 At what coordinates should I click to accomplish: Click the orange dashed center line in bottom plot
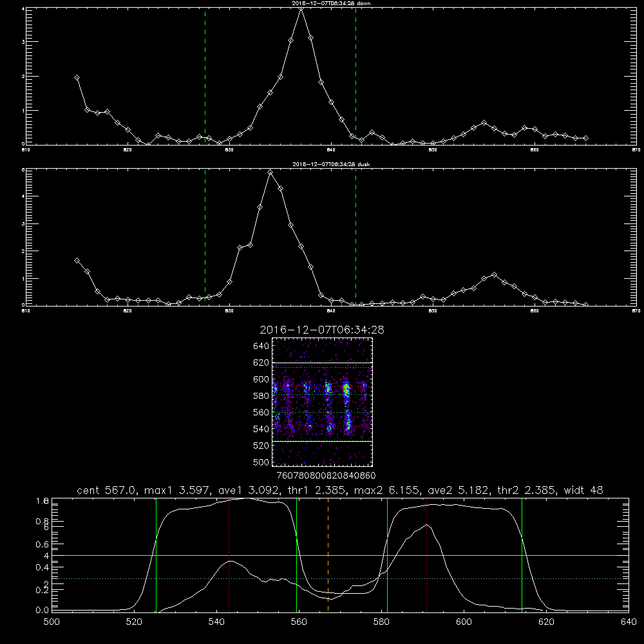[328, 554]
